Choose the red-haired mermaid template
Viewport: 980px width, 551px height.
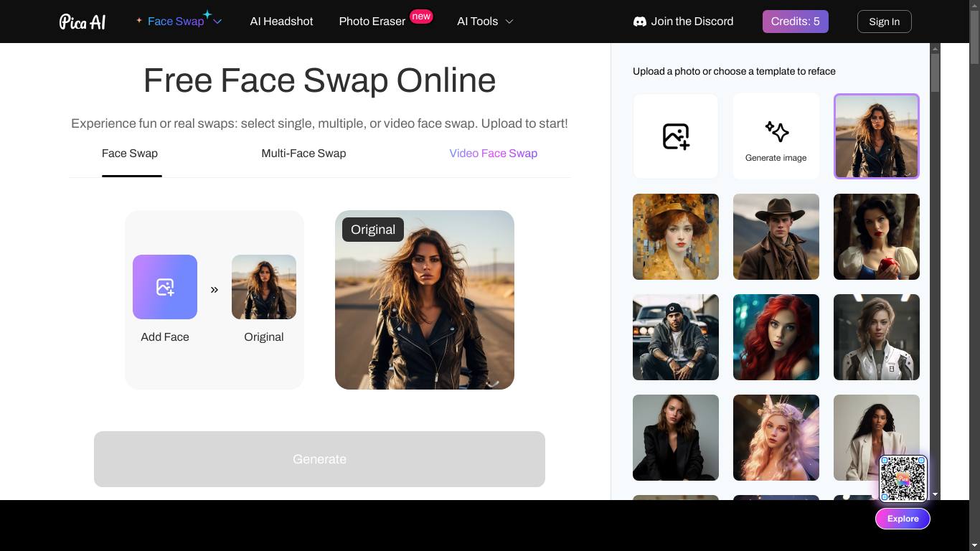pyautogui.click(x=776, y=337)
